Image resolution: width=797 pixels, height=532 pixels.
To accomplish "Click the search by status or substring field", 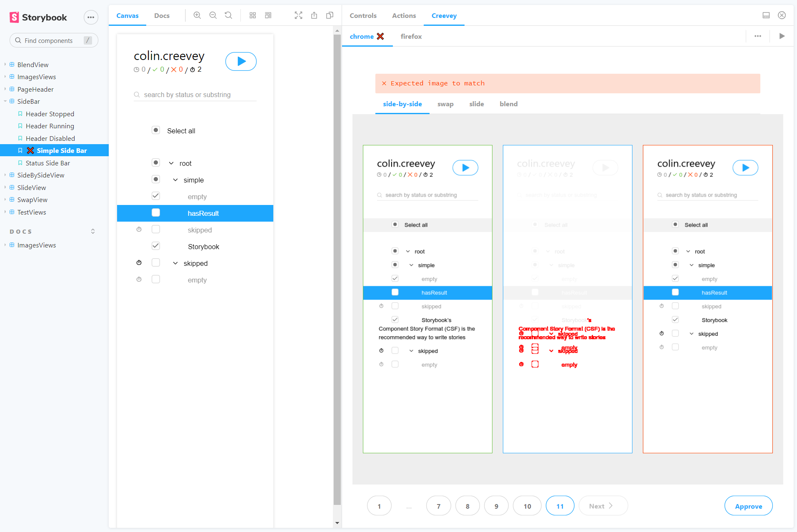I will (x=195, y=95).
